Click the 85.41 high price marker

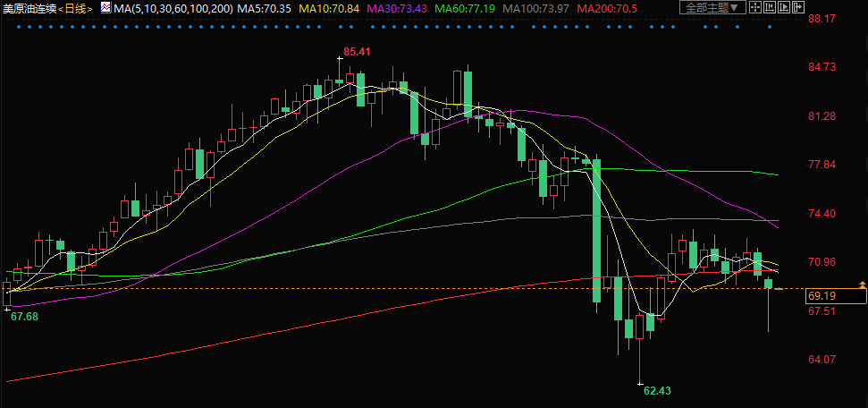tap(356, 51)
